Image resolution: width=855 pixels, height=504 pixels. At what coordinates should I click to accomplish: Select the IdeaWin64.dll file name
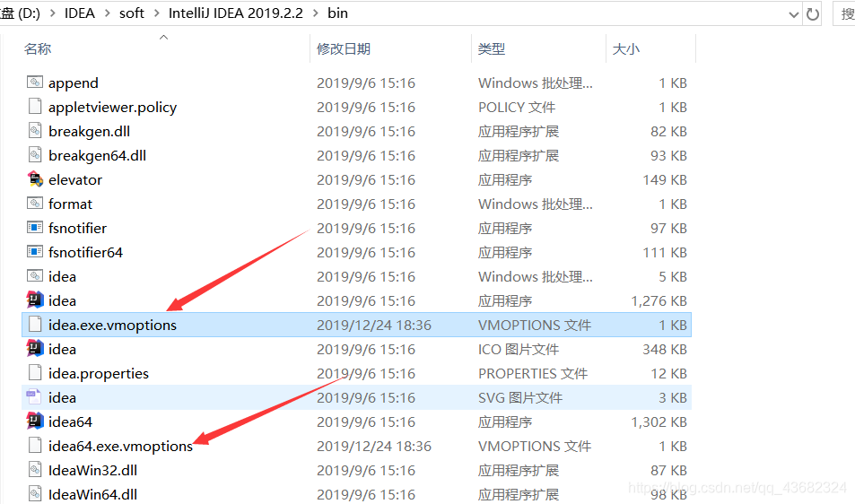coord(92,495)
